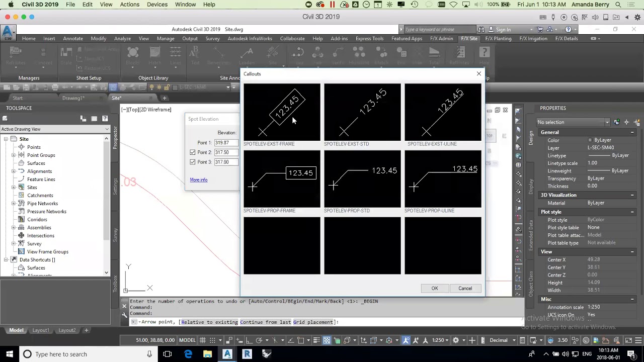The image size is (644, 362).
Task: Click the Quick Select icon in Properties
Action: 637,122
